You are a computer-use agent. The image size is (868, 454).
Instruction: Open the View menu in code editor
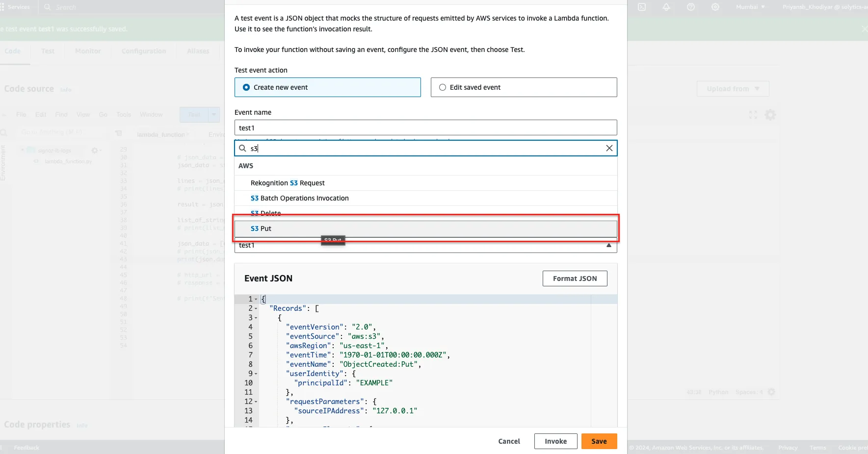click(83, 115)
